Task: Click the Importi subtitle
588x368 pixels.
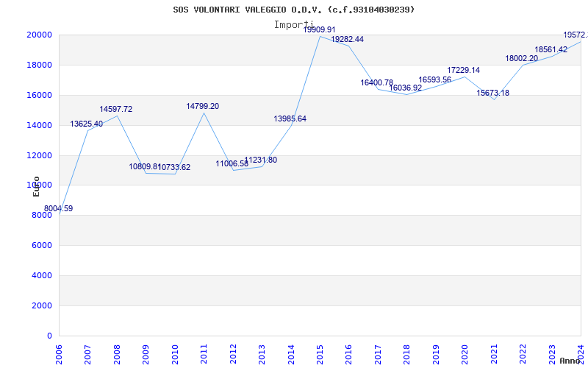Action: (293, 25)
